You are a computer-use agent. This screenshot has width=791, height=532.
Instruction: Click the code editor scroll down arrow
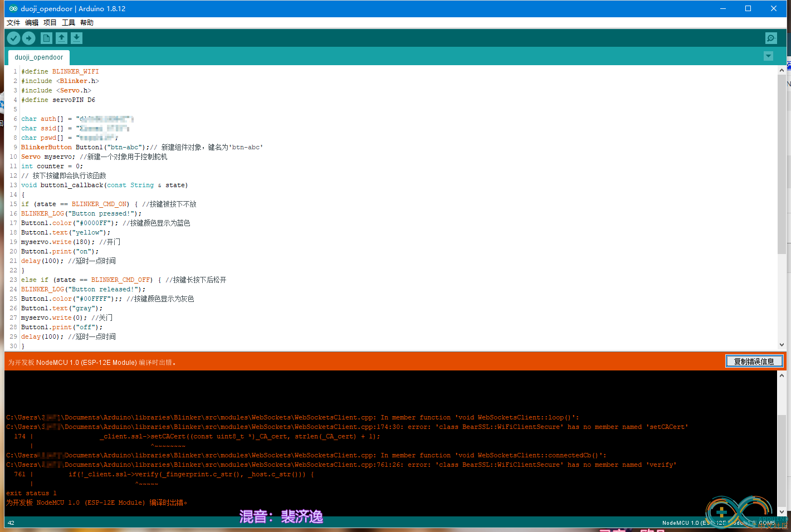point(782,345)
